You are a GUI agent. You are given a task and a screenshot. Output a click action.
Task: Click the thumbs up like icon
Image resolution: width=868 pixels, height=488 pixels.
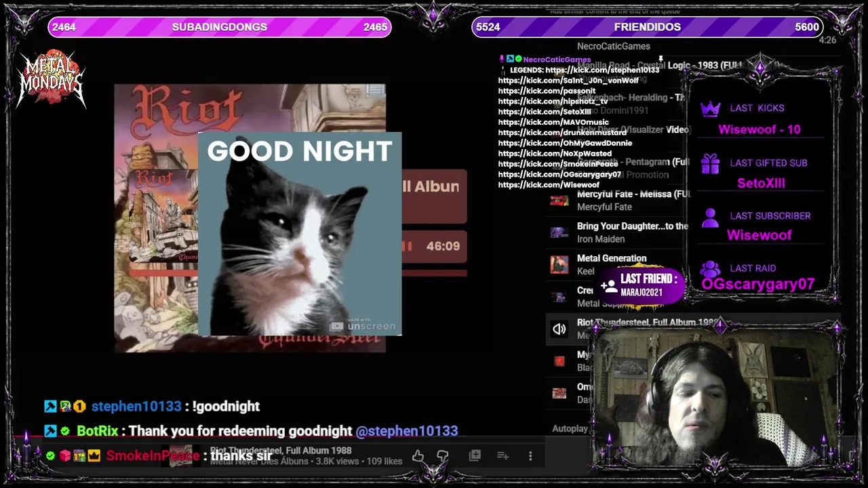click(x=418, y=456)
